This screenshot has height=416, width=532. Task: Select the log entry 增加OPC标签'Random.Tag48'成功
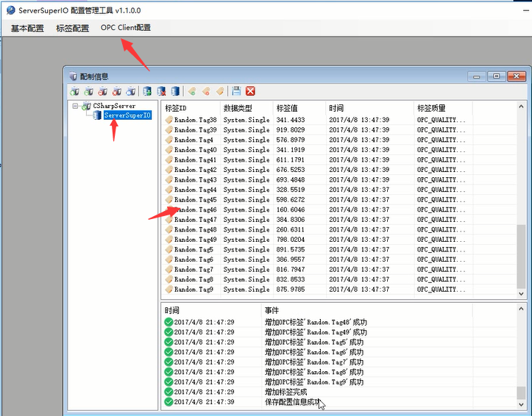(x=316, y=322)
